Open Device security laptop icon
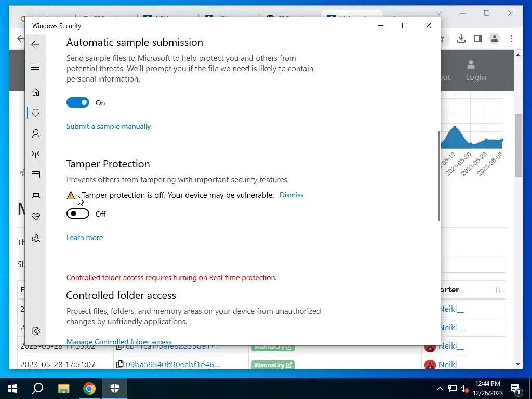 coord(36,196)
